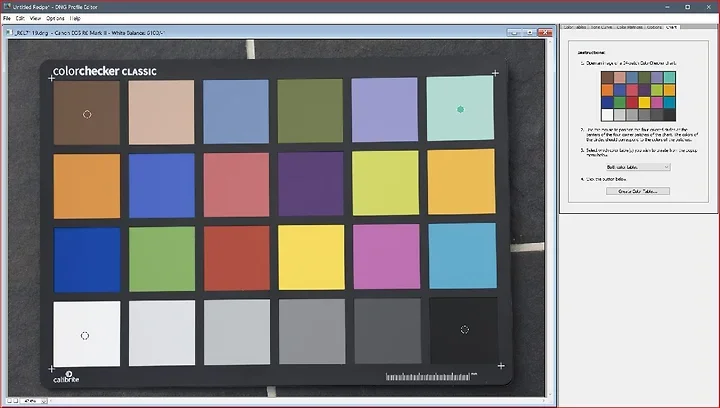Click the magenta patch in the image
Image resolution: width=720 pixels, height=408 pixels.
coord(386,256)
